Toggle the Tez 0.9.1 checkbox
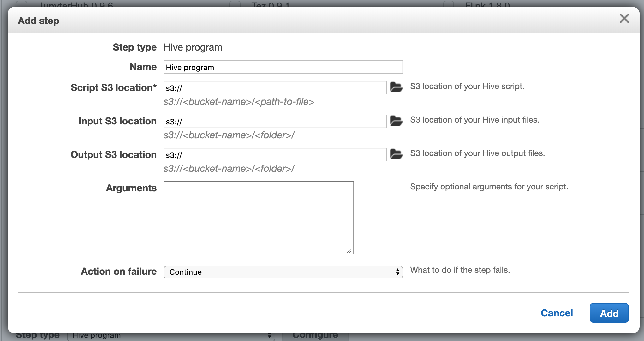This screenshot has height=341, width=644. [x=235, y=4]
